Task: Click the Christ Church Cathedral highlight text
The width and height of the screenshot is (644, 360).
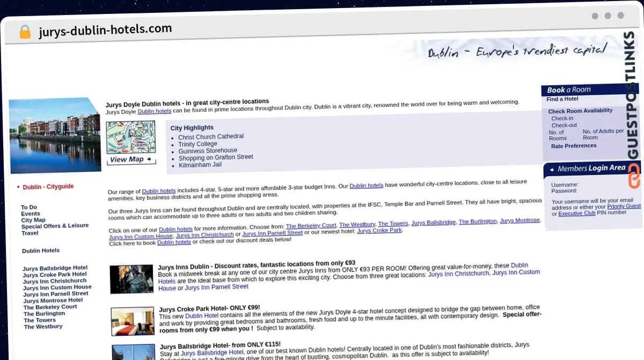Action: pos(211,136)
